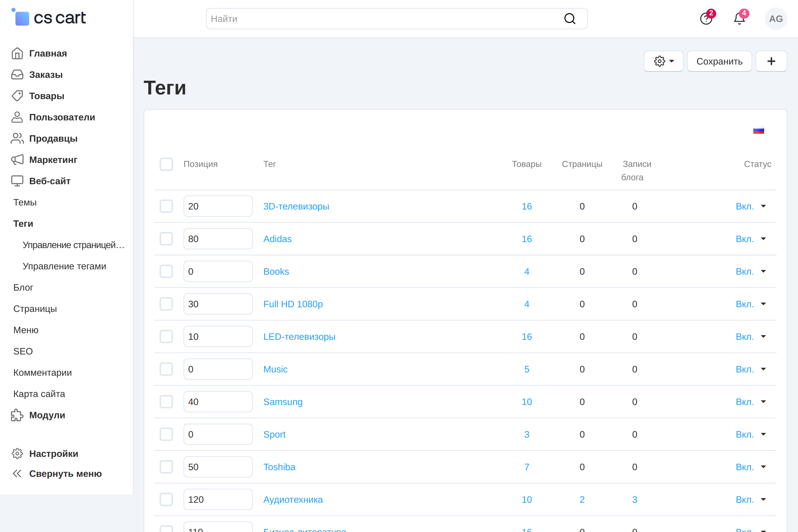Check the 3D-телевизоры row checkbox
The height and width of the screenshot is (532, 798).
click(x=166, y=206)
